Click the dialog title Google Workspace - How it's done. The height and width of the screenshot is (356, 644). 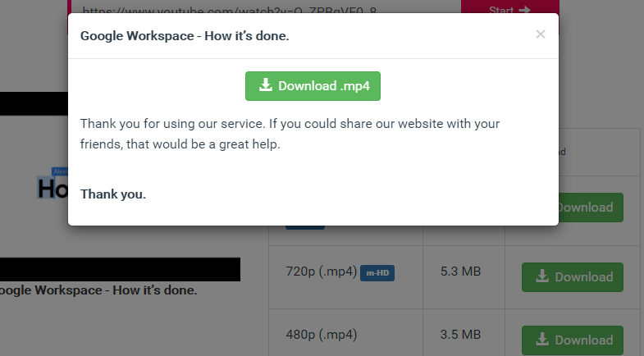click(185, 36)
